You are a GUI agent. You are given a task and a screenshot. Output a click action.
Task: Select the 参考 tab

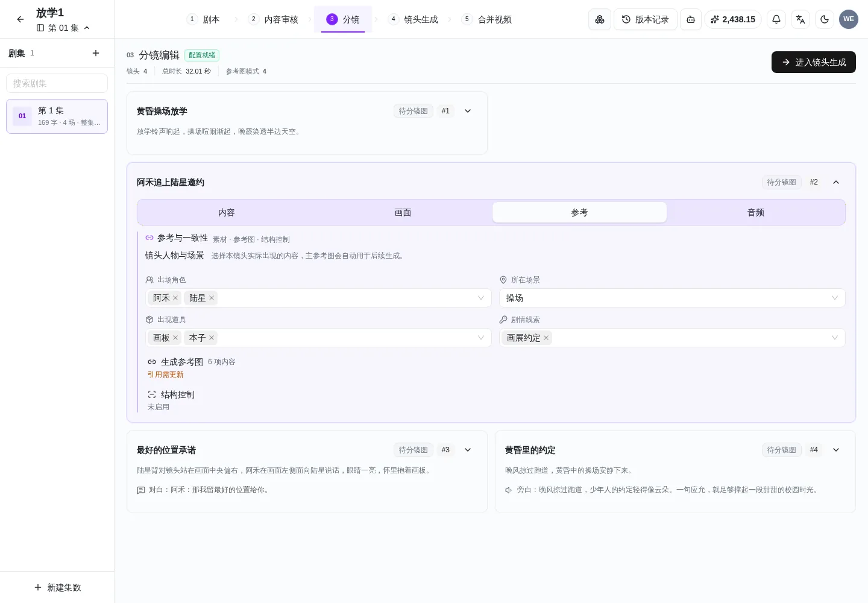[579, 212]
